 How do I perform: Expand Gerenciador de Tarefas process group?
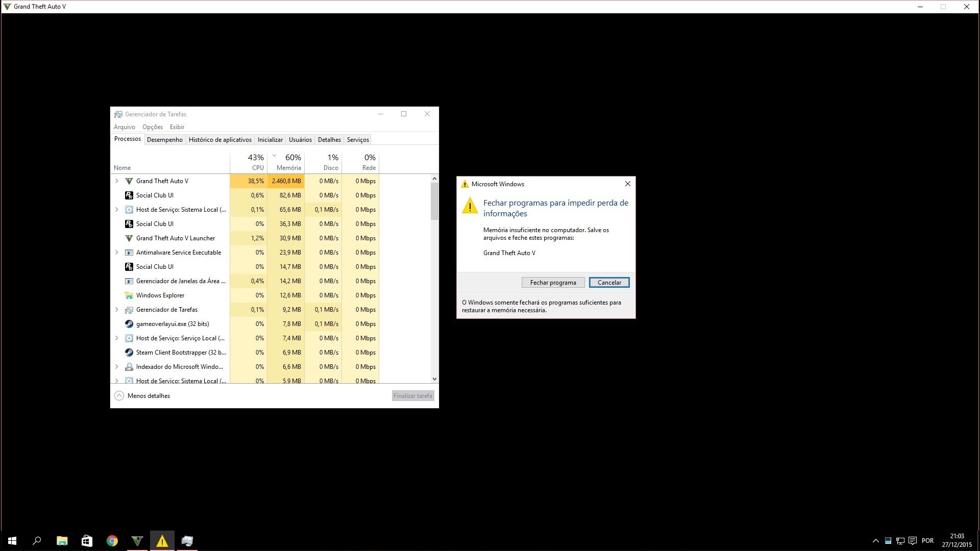pos(116,310)
